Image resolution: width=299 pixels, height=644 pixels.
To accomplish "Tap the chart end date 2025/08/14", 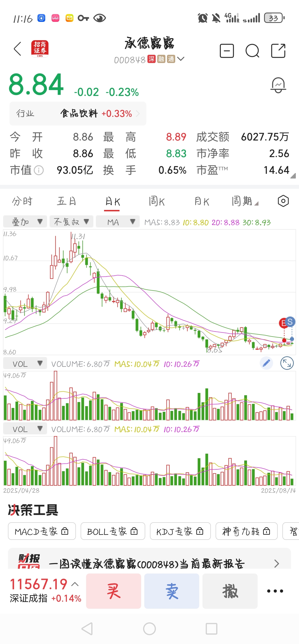I will tap(278, 491).
